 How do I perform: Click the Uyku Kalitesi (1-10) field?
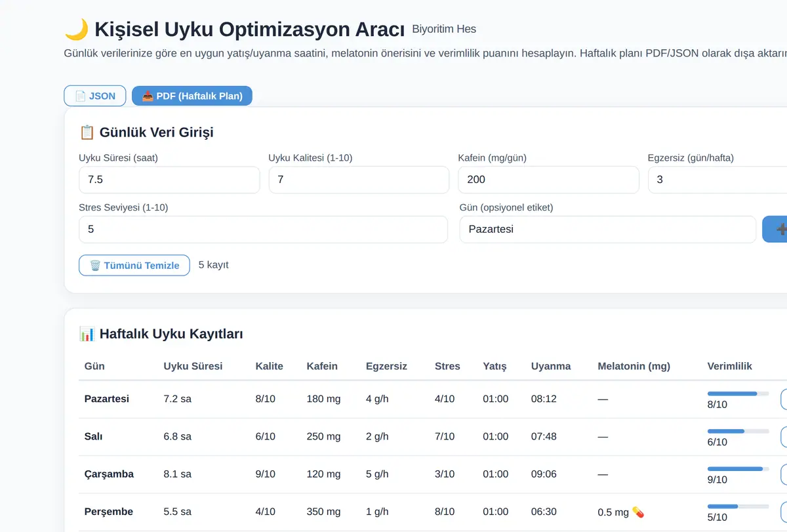click(x=359, y=180)
